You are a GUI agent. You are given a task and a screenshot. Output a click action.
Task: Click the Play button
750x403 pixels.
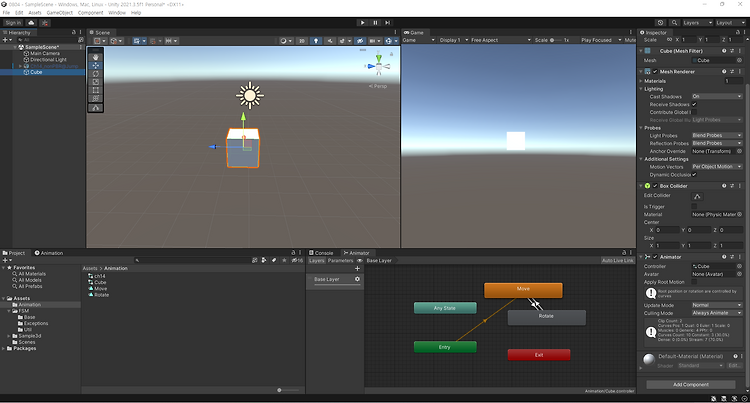coord(363,22)
